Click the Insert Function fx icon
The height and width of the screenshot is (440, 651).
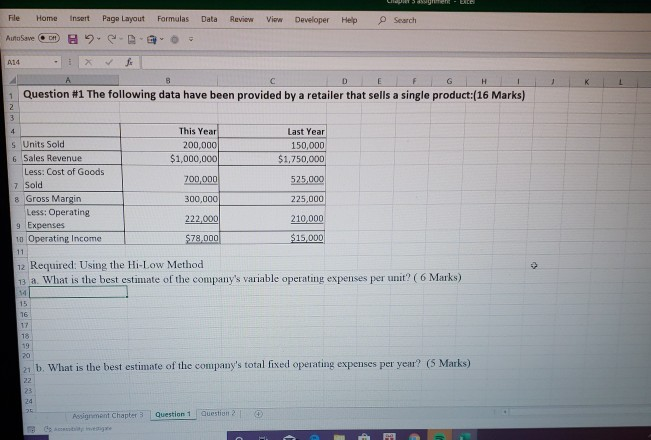click(129, 62)
